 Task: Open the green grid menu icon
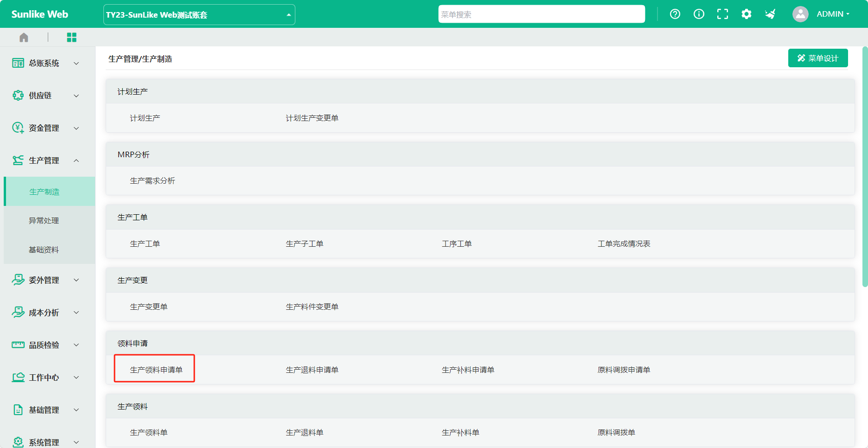tap(71, 37)
